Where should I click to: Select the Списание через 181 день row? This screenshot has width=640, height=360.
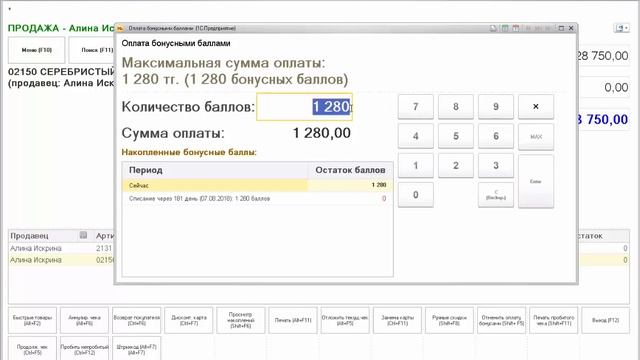pos(258,199)
